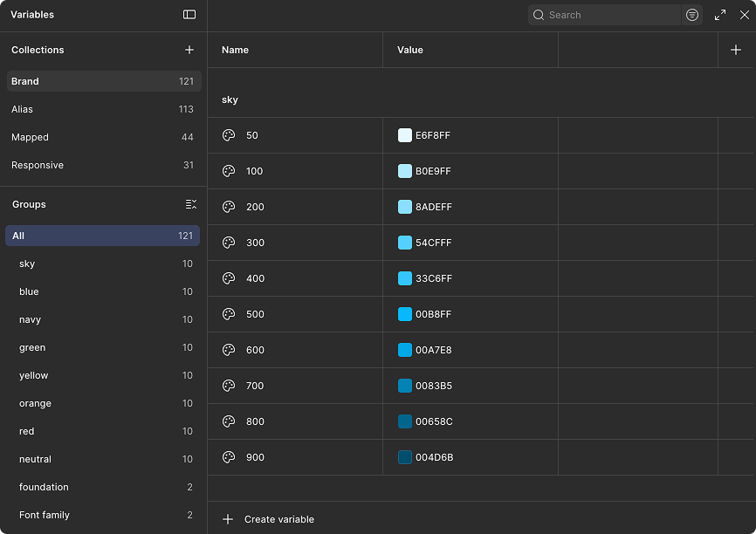Expand the Variables window to fullscreen
The image size is (756, 534).
[x=720, y=15]
